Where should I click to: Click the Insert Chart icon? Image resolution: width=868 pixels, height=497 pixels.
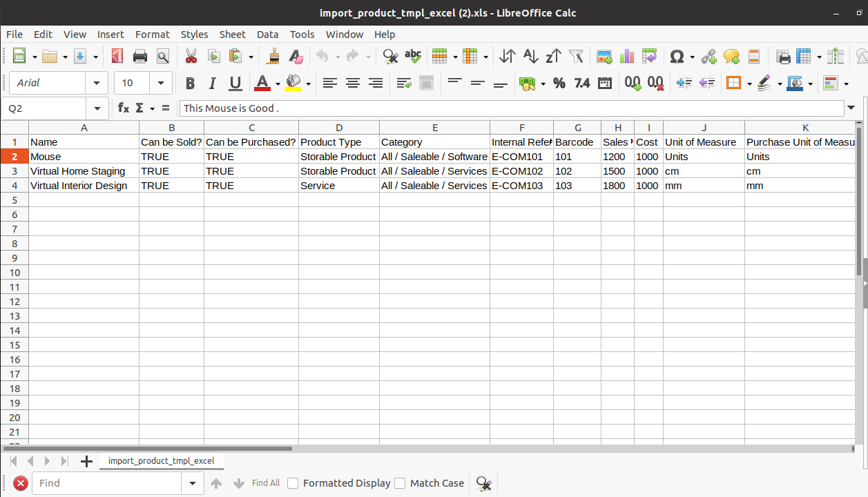pos(627,57)
